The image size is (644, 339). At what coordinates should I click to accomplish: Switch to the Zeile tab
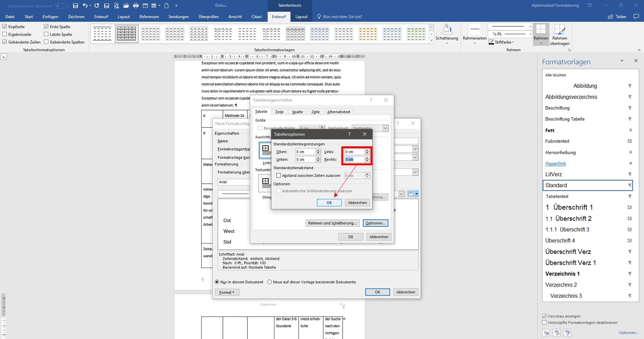[x=279, y=112]
